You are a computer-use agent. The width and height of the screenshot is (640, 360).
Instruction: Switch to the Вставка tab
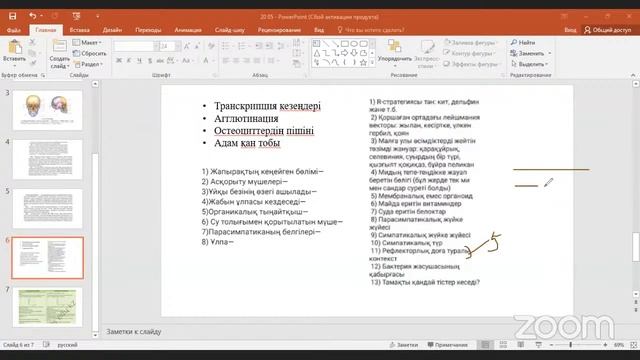[x=80, y=30]
